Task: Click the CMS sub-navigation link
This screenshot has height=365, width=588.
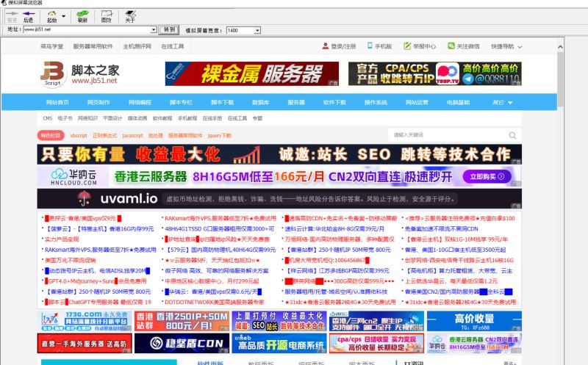Action: coord(48,118)
